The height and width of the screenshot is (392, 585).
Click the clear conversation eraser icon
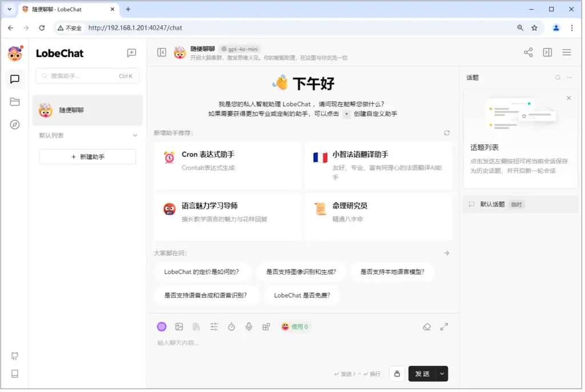[427, 326]
